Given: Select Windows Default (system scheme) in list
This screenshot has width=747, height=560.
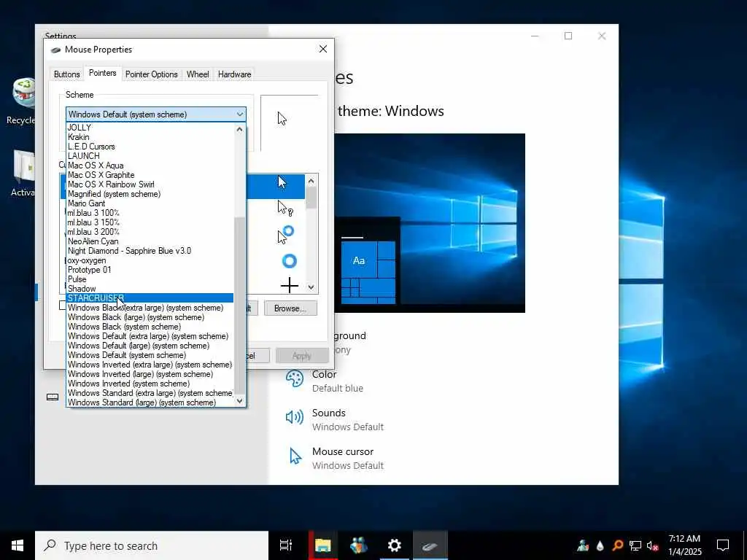Looking at the screenshot, I should coord(150,355).
